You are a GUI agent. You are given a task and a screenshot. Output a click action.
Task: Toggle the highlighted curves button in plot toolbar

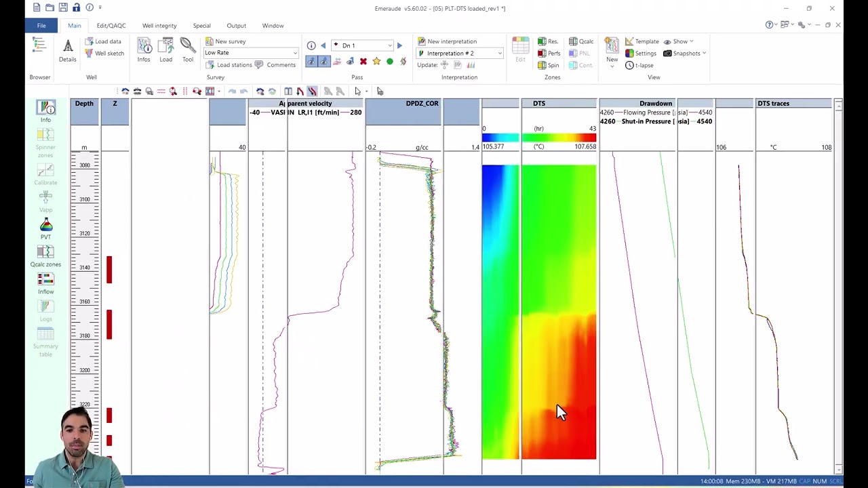point(312,91)
